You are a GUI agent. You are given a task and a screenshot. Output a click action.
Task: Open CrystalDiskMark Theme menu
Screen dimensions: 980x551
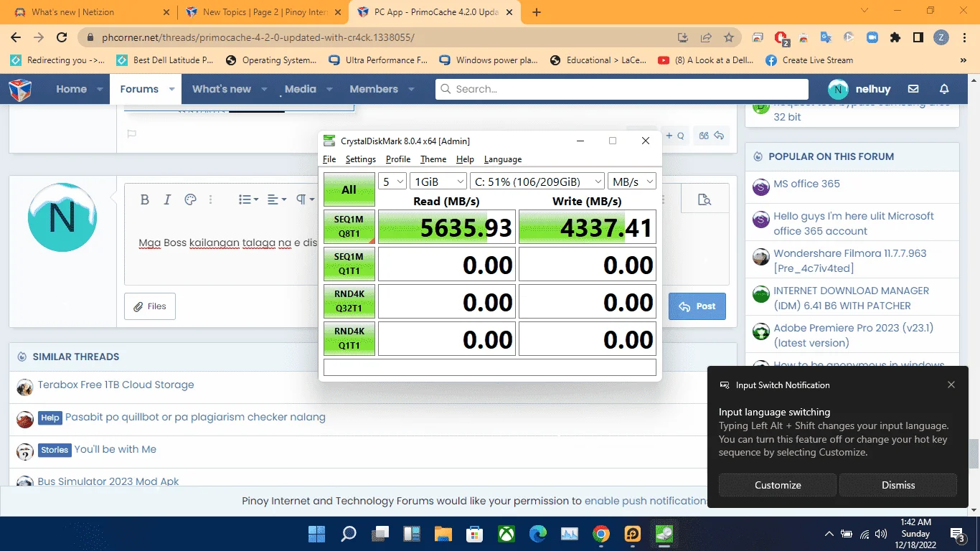point(433,159)
